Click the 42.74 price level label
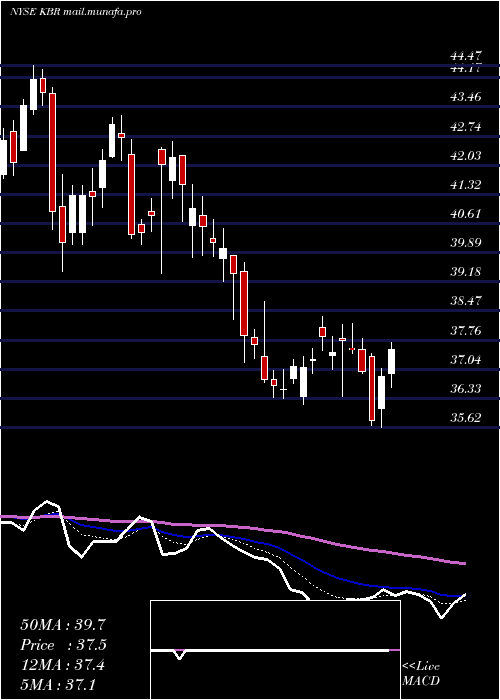Screen dimensions: 500x700 point(466,127)
